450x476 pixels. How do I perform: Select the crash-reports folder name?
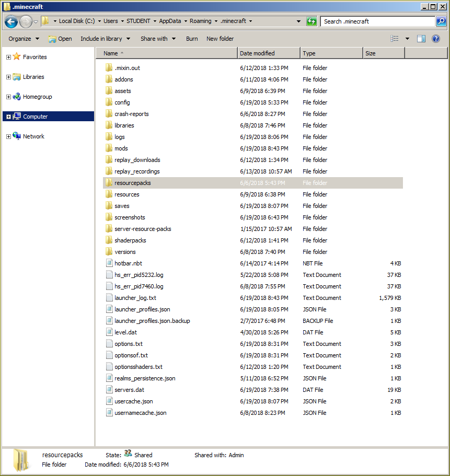point(132,114)
